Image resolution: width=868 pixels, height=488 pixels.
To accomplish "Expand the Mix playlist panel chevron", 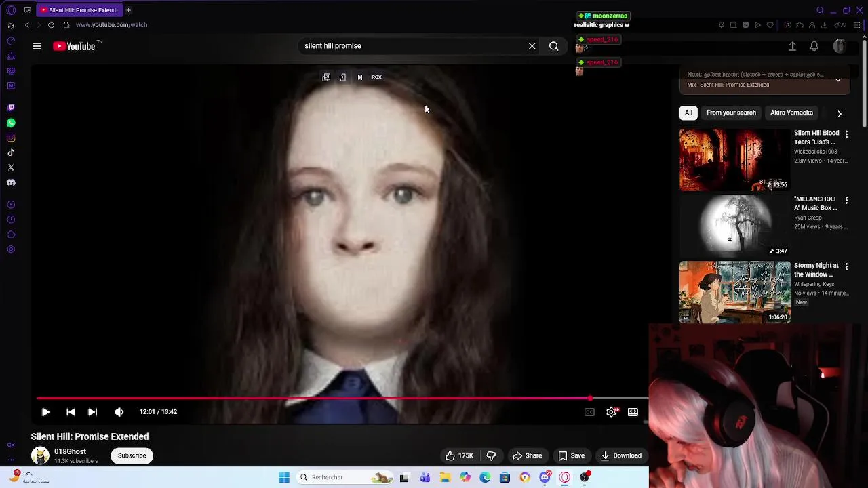I will point(838,79).
